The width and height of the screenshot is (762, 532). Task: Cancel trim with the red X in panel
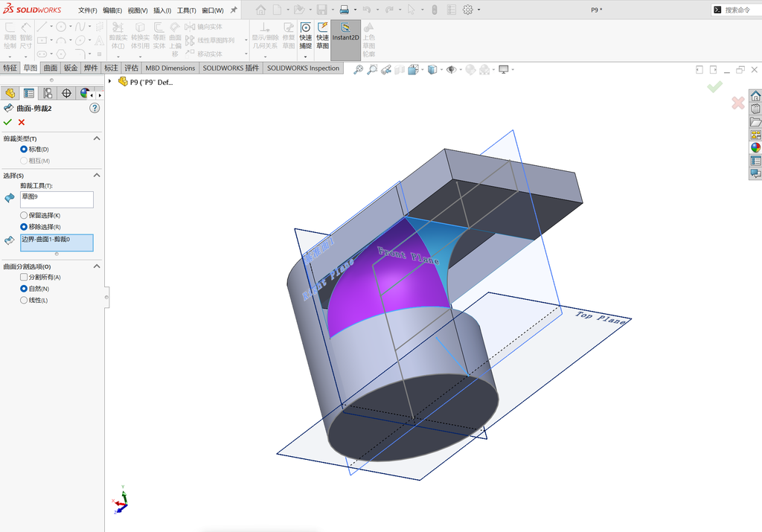click(x=22, y=123)
